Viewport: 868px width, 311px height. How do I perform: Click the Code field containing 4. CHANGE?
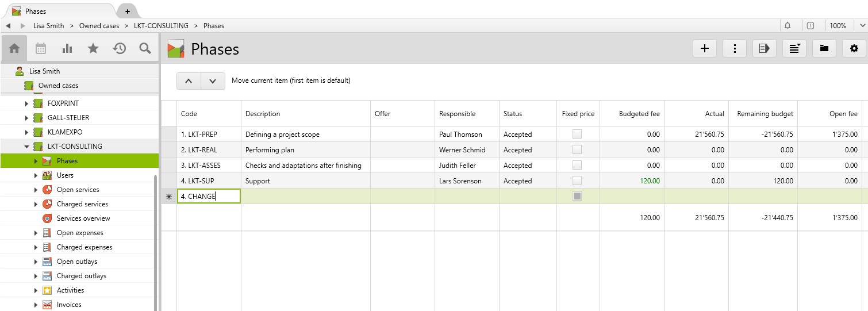(209, 197)
